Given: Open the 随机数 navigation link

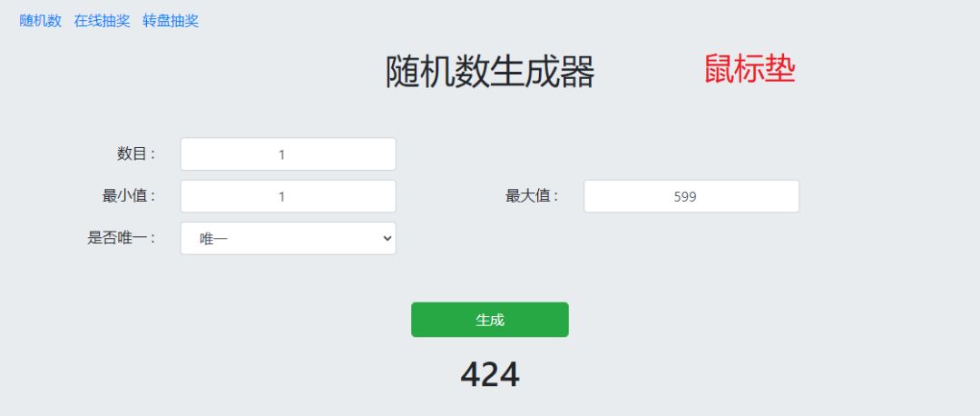Looking at the screenshot, I should 41,21.
